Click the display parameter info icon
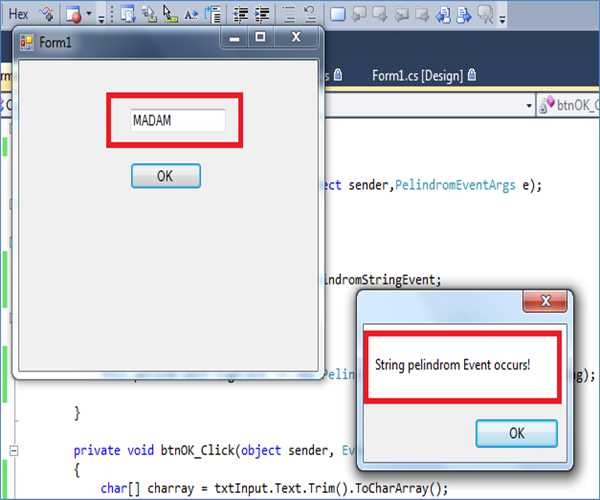Viewport: 600px width, 500px height. pyautogui.click(x=149, y=14)
